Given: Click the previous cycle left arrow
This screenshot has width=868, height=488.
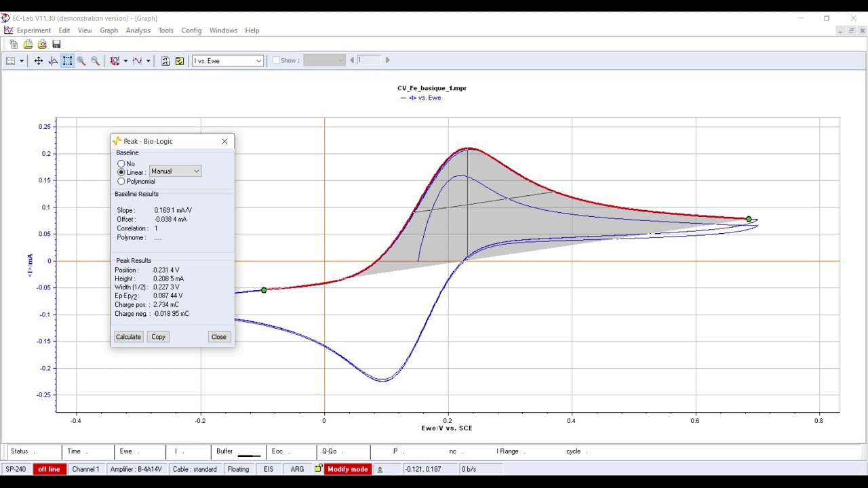Looking at the screenshot, I should click(352, 60).
